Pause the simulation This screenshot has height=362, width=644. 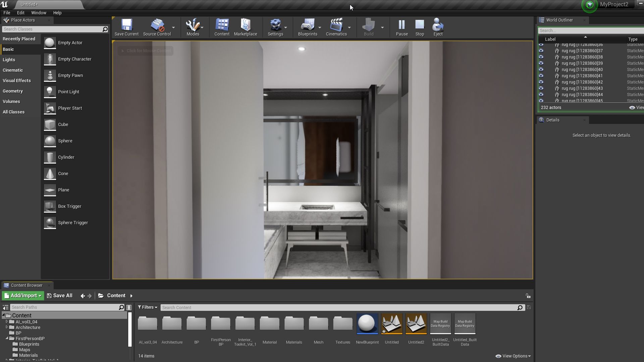pos(401,27)
